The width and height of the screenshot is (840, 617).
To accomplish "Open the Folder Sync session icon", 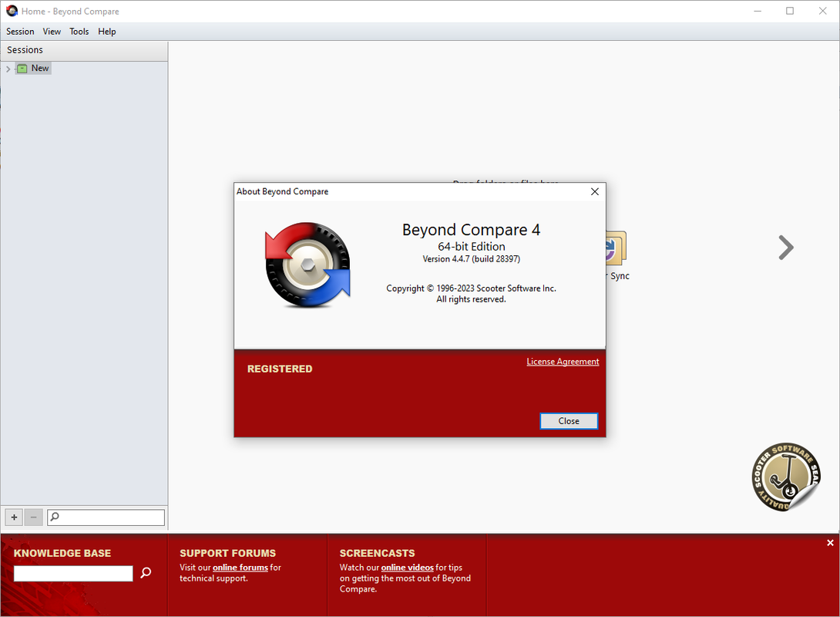I will pyautogui.click(x=616, y=248).
